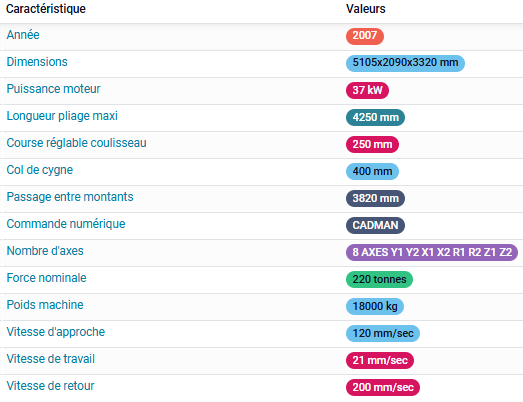Screen dimensions: 523x402
Task: Open the Puissance moteur label
Action: pyautogui.click(x=53, y=89)
